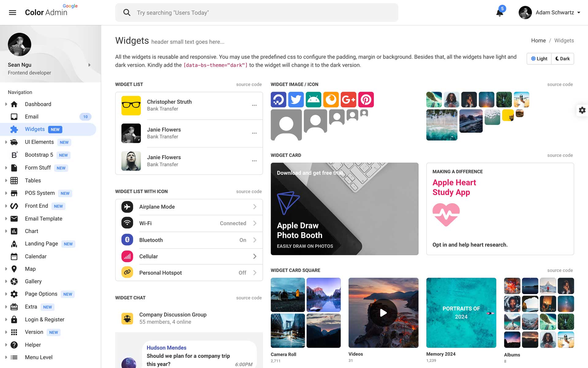Screen dimensions: 588x368
Task: Play the Videos card
Action: click(x=383, y=313)
